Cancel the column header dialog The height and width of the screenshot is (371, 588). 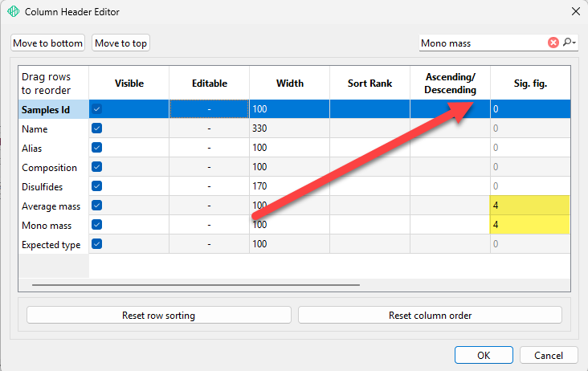[x=549, y=355]
